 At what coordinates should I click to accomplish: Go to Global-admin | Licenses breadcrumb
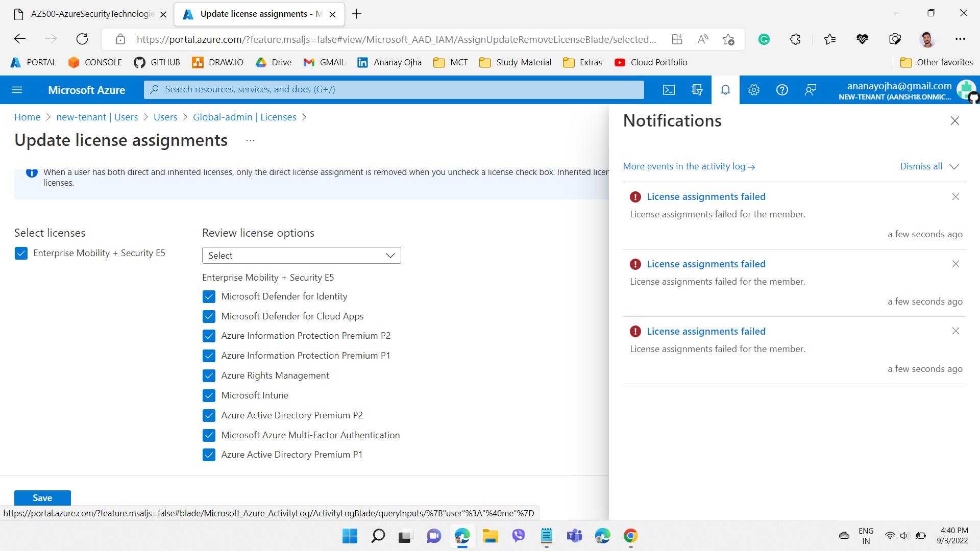(x=244, y=117)
